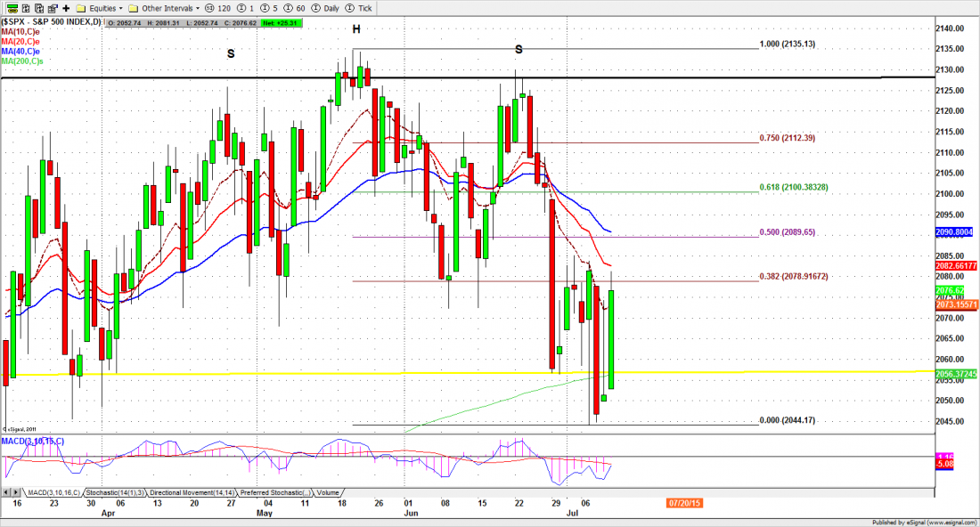Switch to the MACD(3,10,16,C) tab
Image resolution: width=980 pixels, height=527 pixels.
pyautogui.click(x=54, y=492)
